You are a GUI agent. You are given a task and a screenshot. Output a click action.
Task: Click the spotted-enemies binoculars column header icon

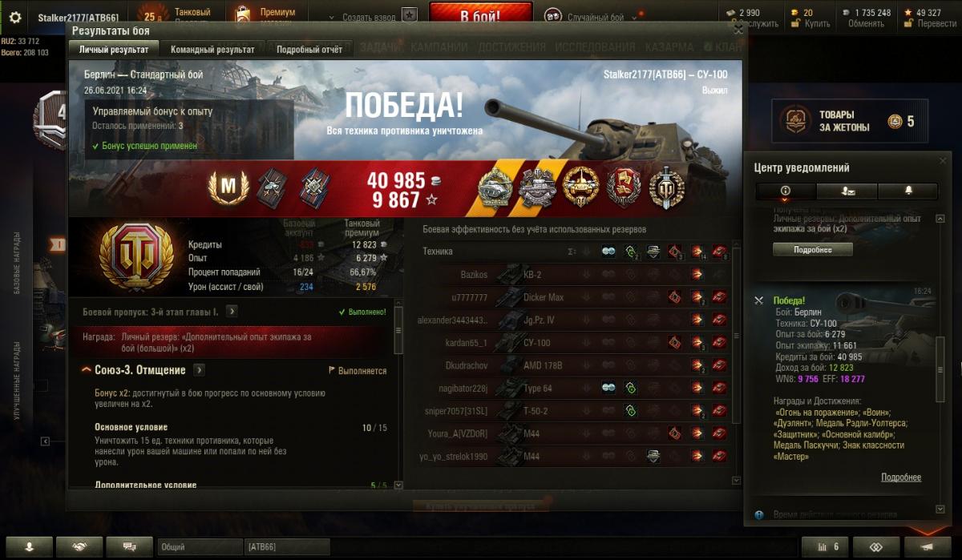[608, 252]
